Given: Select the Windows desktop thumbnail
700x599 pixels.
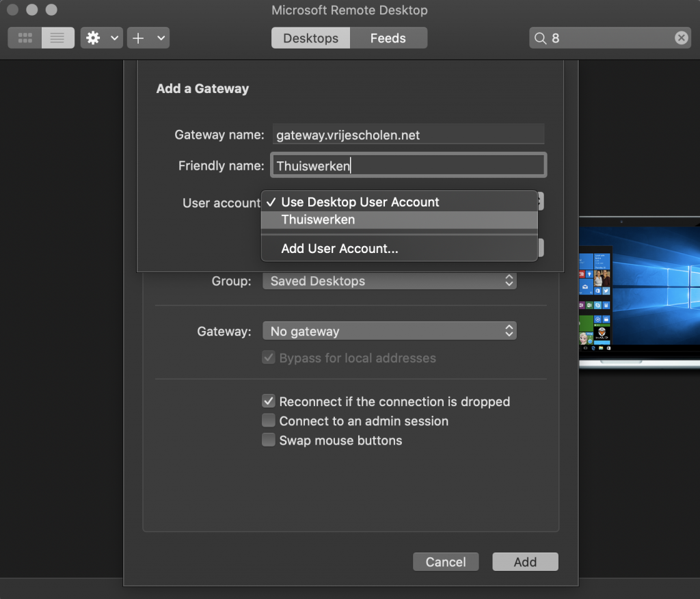Looking at the screenshot, I should tap(639, 293).
